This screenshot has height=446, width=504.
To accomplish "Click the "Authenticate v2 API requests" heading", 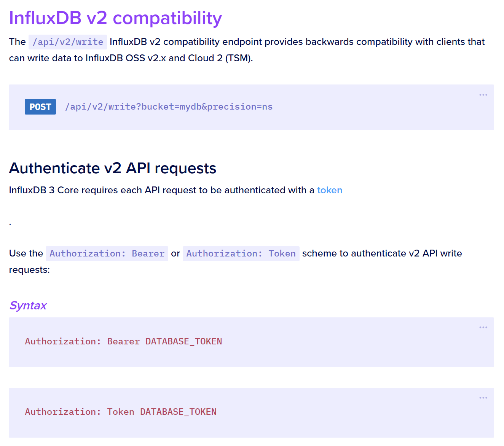I will coord(113,168).
